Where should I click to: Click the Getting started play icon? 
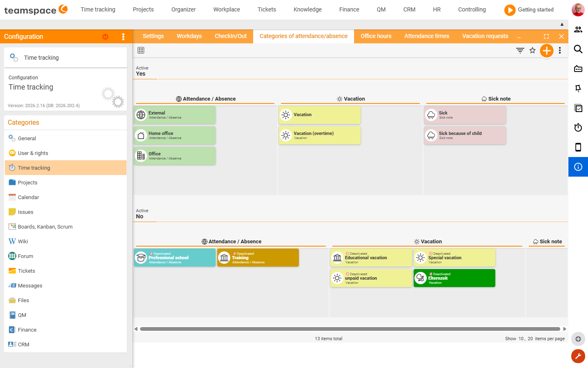[x=510, y=10]
